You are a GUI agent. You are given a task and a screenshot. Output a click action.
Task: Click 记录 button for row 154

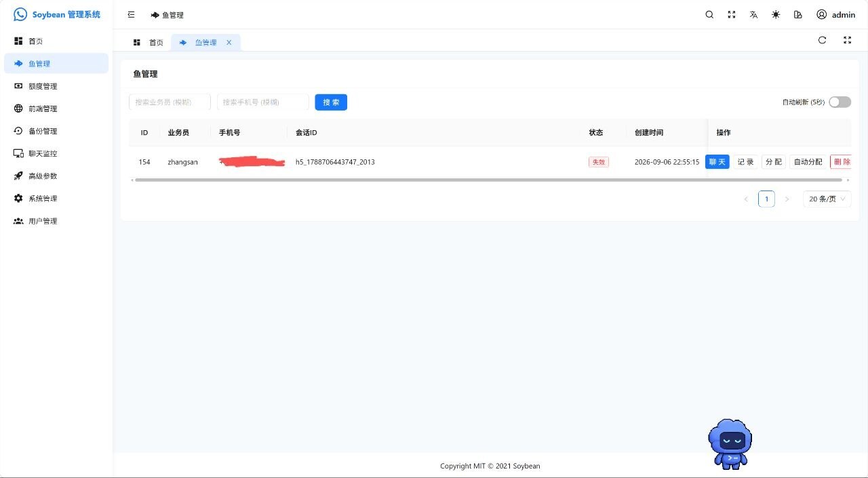click(746, 162)
